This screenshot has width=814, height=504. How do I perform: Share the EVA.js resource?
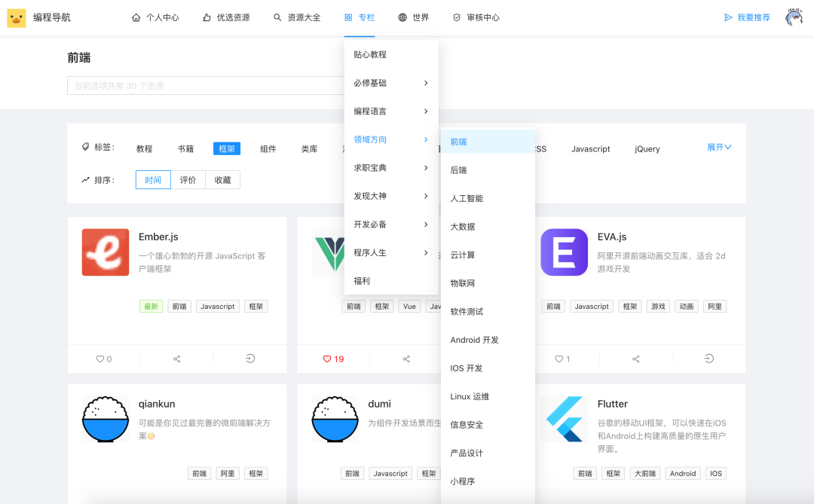click(x=635, y=359)
